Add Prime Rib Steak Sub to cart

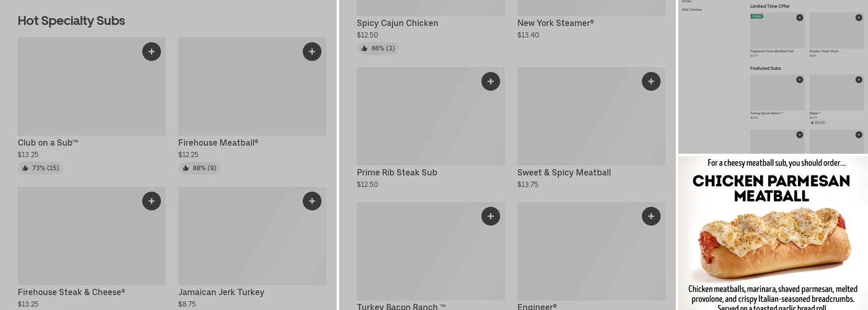coord(490,81)
